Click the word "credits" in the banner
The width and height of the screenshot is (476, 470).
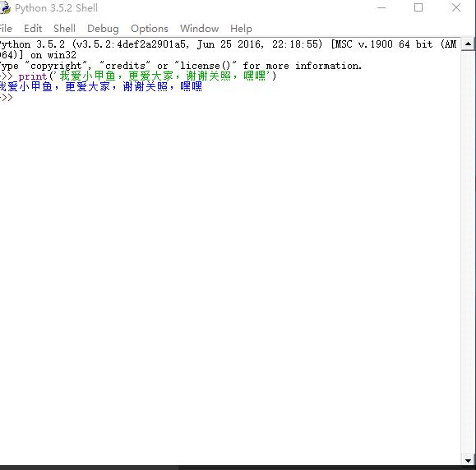pos(125,66)
